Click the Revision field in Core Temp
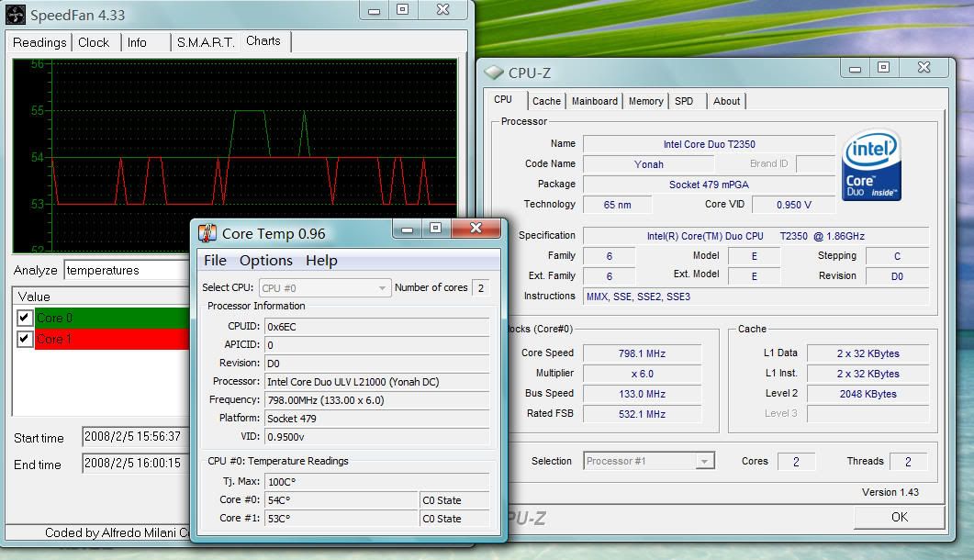The width and height of the screenshot is (974, 560). (x=376, y=364)
